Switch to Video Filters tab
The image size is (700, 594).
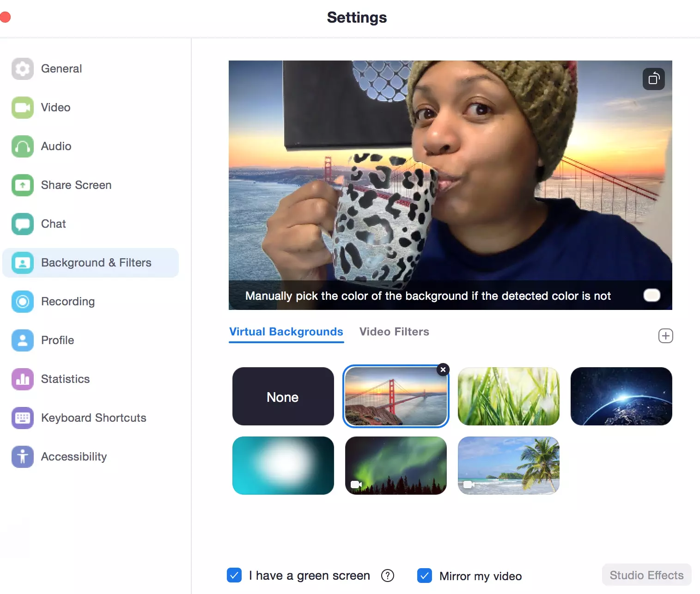394,332
